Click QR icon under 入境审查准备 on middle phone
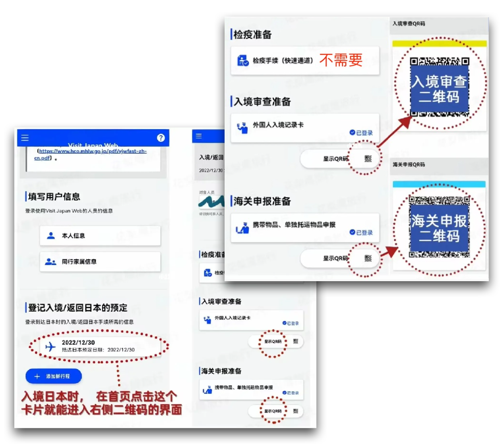504x444 pixels. tap(295, 342)
